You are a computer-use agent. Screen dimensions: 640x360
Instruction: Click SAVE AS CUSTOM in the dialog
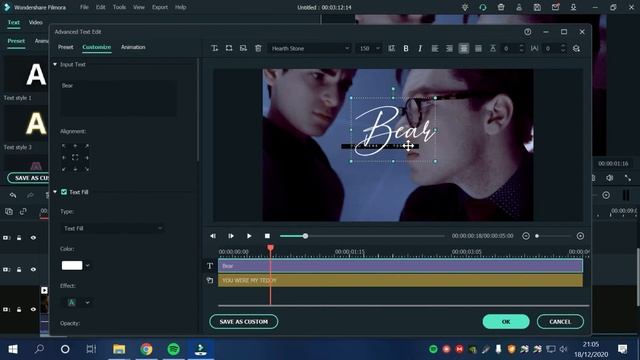(244, 322)
